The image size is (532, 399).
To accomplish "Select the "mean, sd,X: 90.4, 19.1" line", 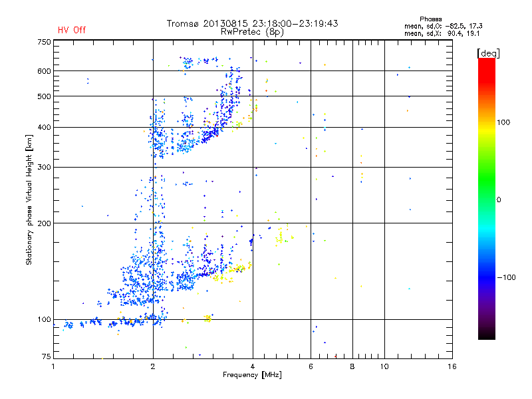I will (442, 33).
